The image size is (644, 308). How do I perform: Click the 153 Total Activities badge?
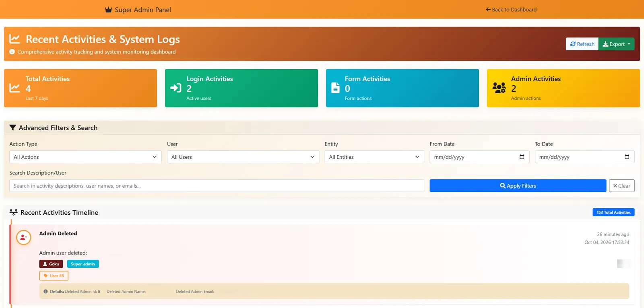tap(613, 212)
